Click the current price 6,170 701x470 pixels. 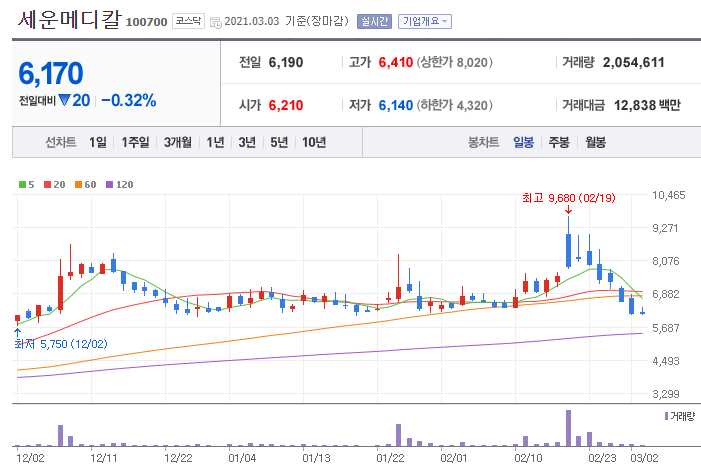tap(51, 73)
